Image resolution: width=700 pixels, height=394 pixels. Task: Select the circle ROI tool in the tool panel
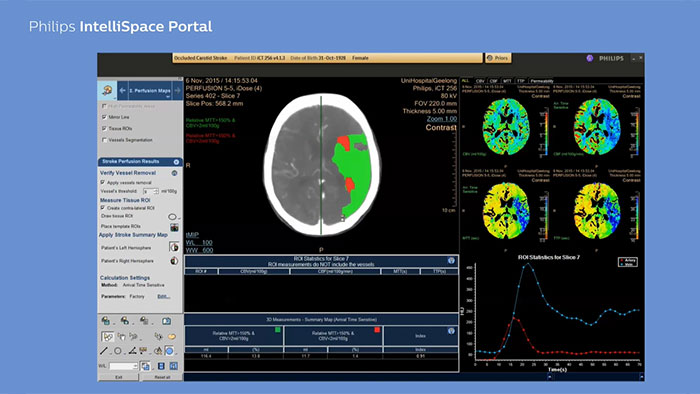point(117,351)
